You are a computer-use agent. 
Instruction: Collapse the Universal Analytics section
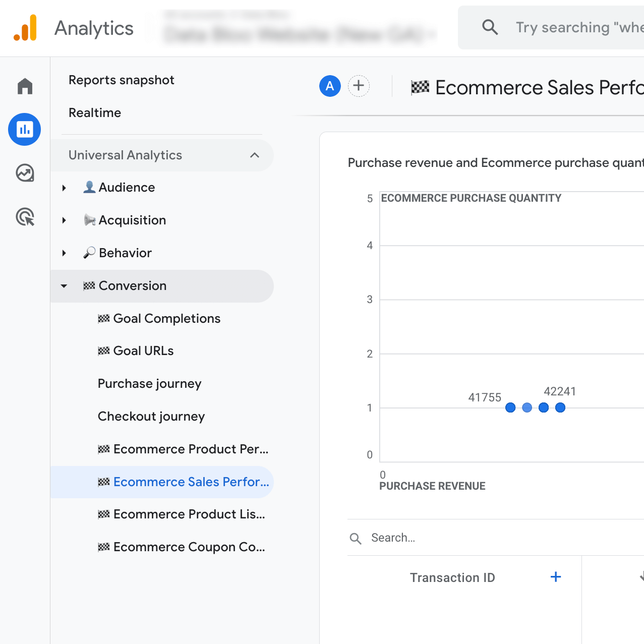[255, 155]
